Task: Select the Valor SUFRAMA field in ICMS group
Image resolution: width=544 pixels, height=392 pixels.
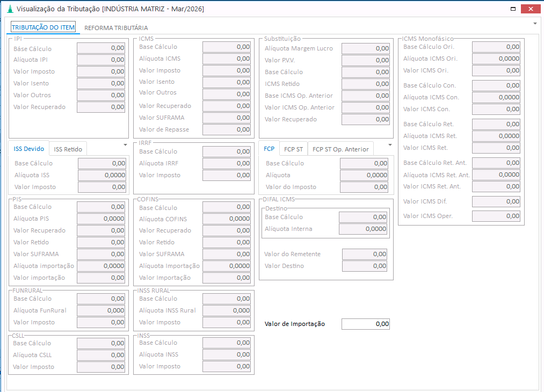Action: (227, 118)
